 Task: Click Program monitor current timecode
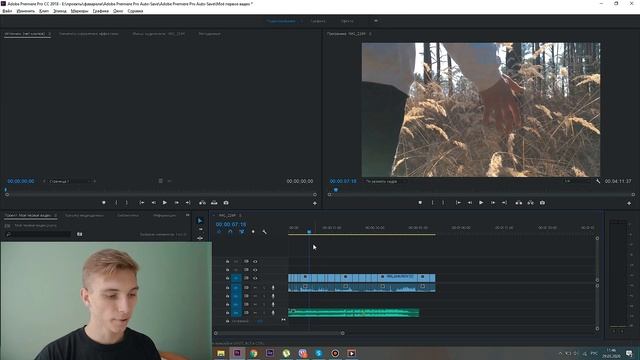pyautogui.click(x=343, y=181)
